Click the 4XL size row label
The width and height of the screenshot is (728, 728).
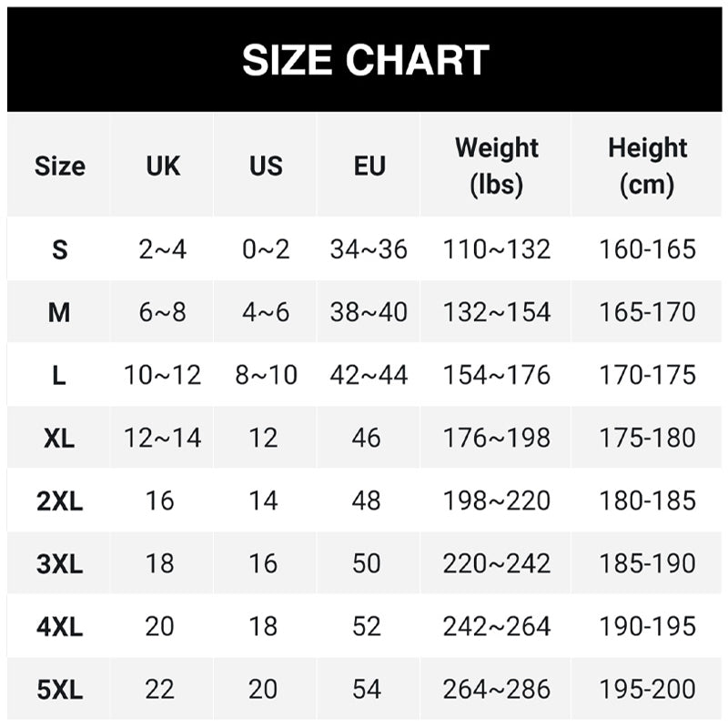coord(59,626)
